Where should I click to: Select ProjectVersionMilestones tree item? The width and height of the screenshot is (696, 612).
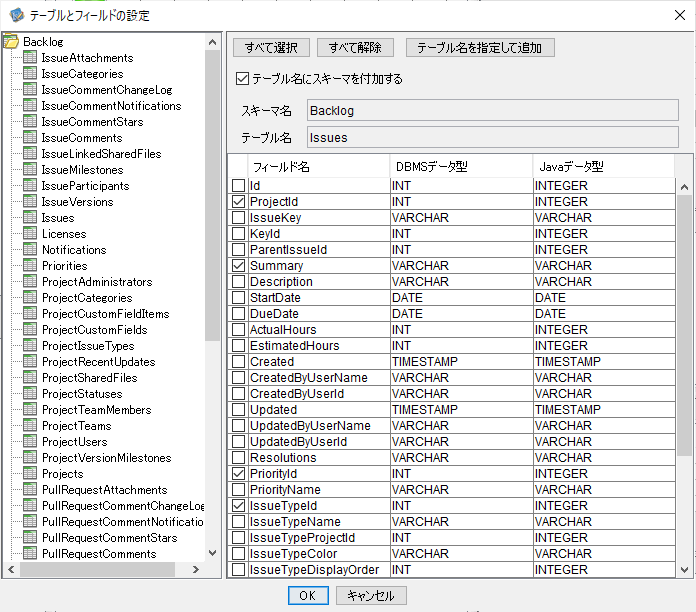click(x=107, y=458)
